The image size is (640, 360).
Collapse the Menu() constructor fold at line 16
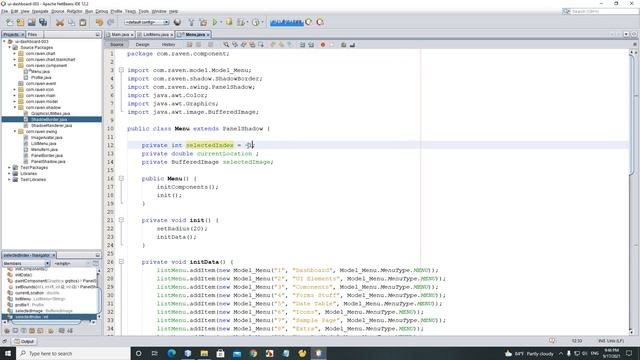[121, 178]
